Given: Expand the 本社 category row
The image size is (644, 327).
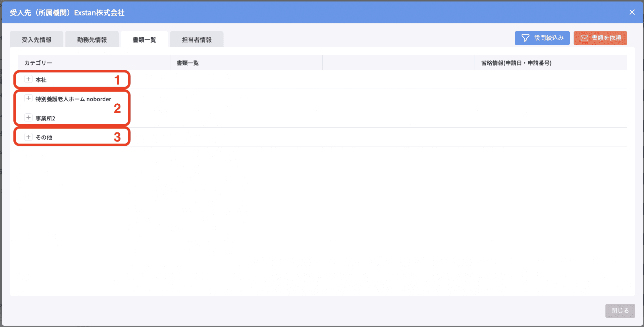Looking at the screenshot, I should click(29, 79).
